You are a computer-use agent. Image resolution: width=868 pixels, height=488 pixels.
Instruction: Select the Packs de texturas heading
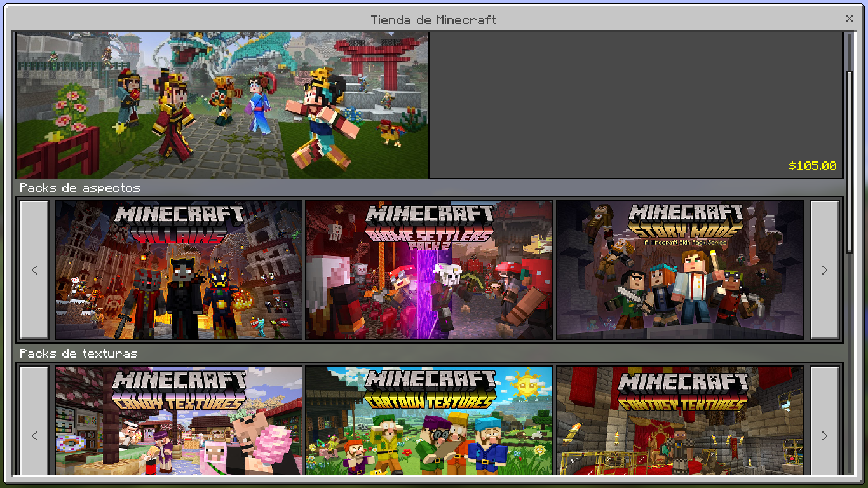tap(78, 353)
